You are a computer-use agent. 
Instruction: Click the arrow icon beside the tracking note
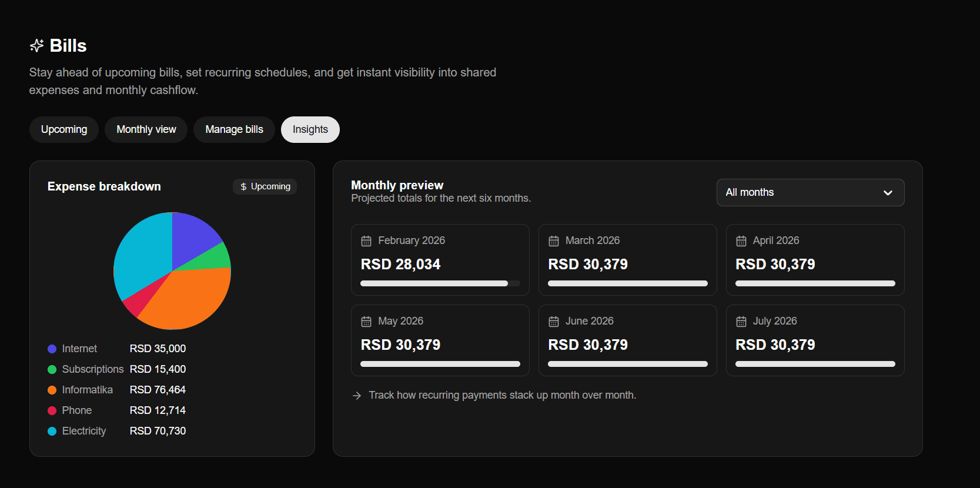pyautogui.click(x=357, y=396)
